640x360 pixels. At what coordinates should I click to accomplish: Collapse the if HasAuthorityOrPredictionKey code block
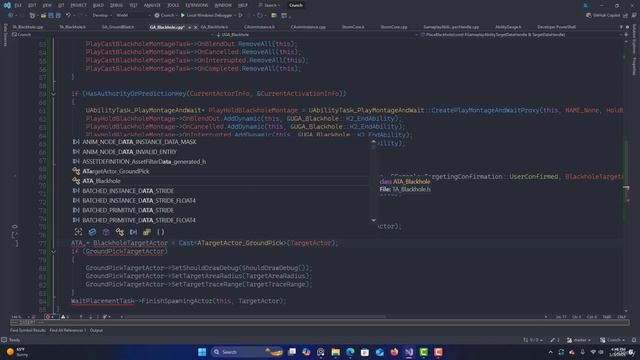coord(53,94)
